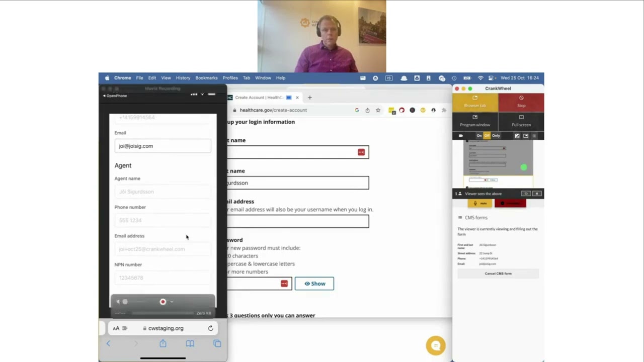Open Safari bookmarks book icon
Viewport: 644px width, 362px height.
[190, 343]
